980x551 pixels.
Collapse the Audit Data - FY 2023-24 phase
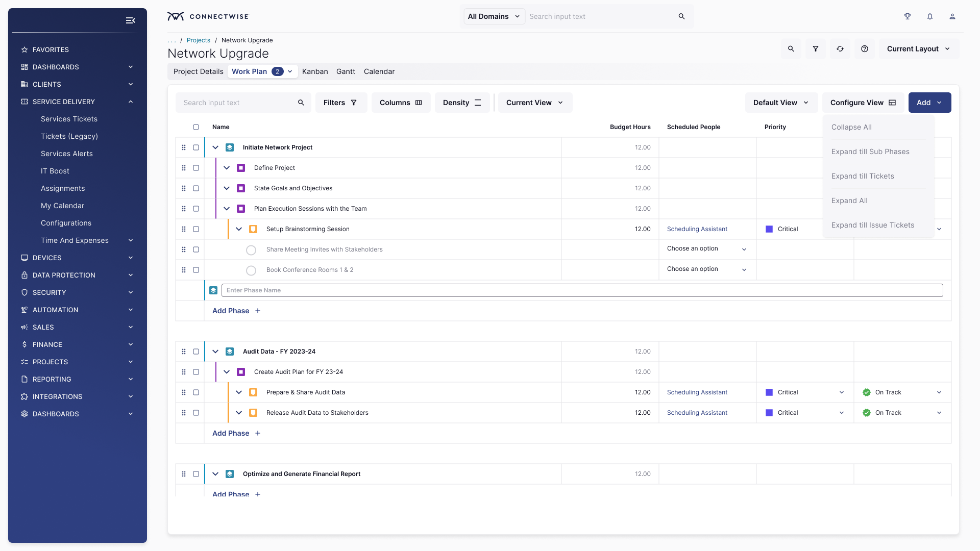(215, 352)
